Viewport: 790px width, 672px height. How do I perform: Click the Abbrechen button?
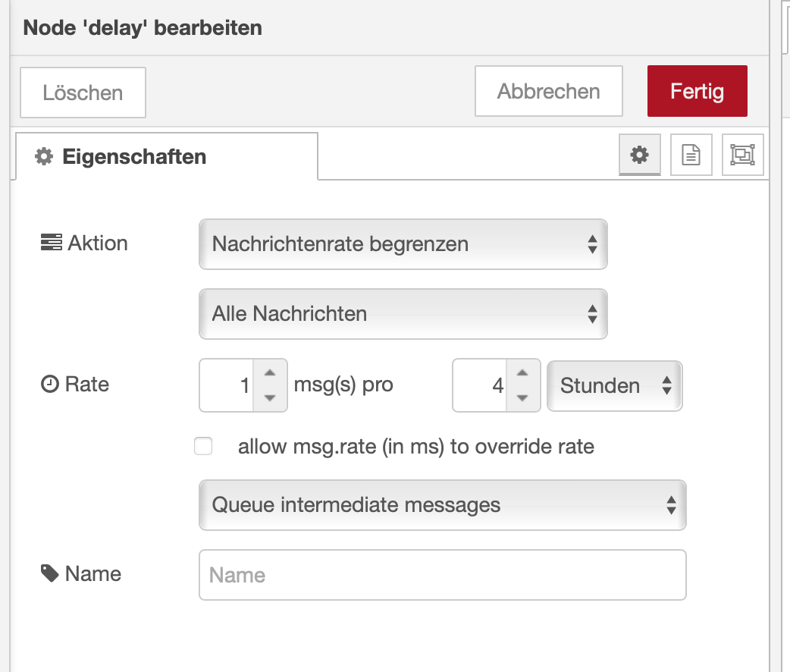coord(548,92)
